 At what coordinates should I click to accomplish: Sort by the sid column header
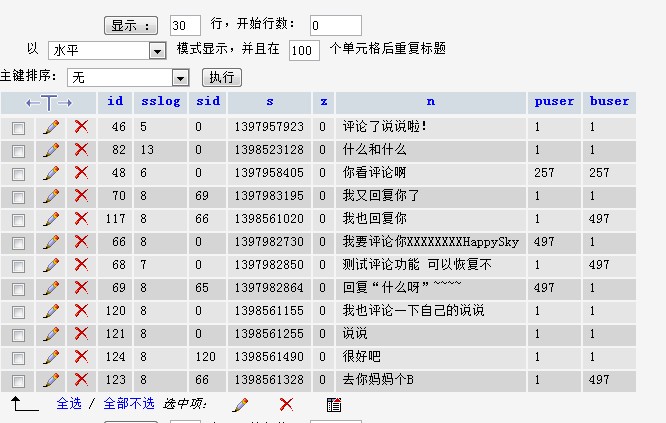click(208, 101)
